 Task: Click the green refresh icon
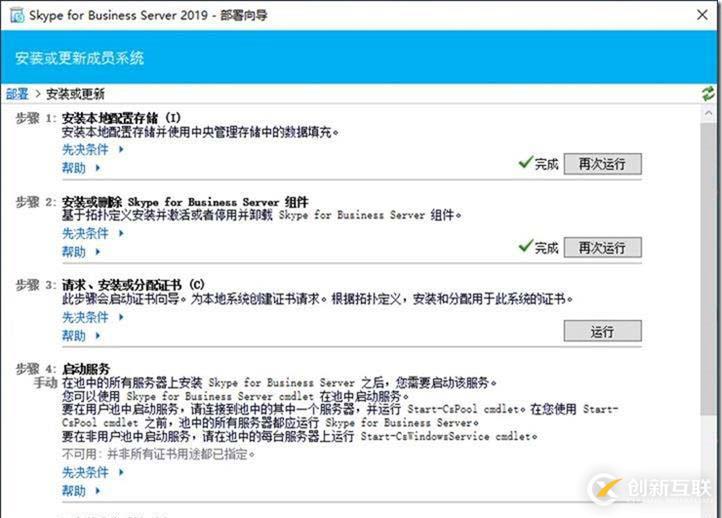708,93
